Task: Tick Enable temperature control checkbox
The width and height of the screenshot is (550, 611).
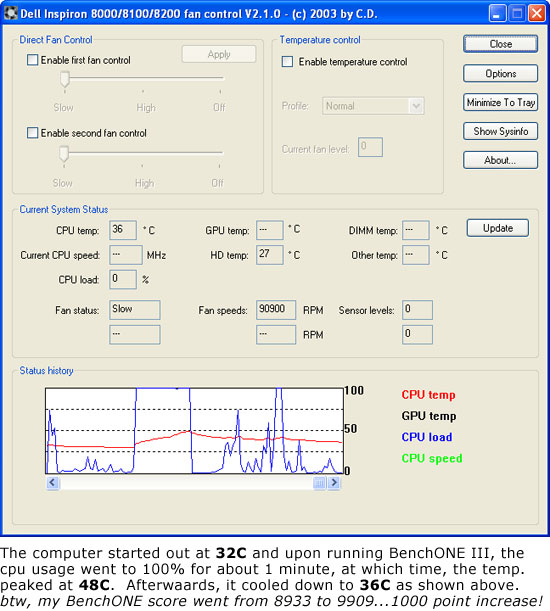Action: (x=287, y=62)
